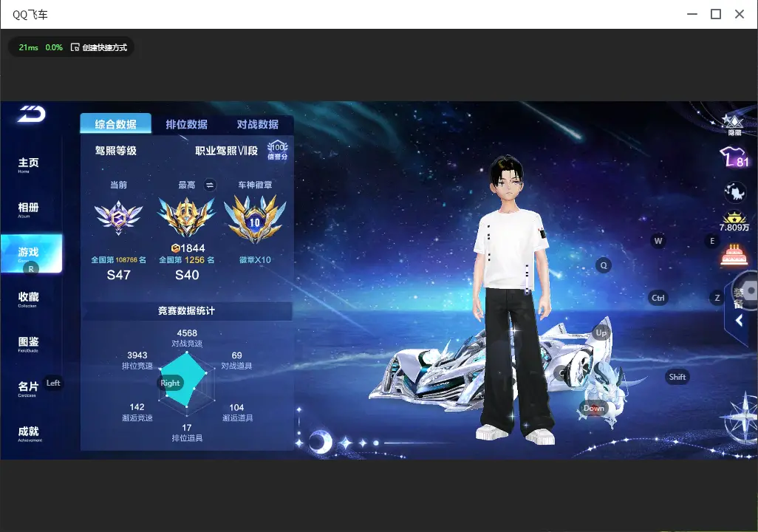Open the 相册 Album sidebar item
The image size is (758, 532).
[x=28, y=209]
